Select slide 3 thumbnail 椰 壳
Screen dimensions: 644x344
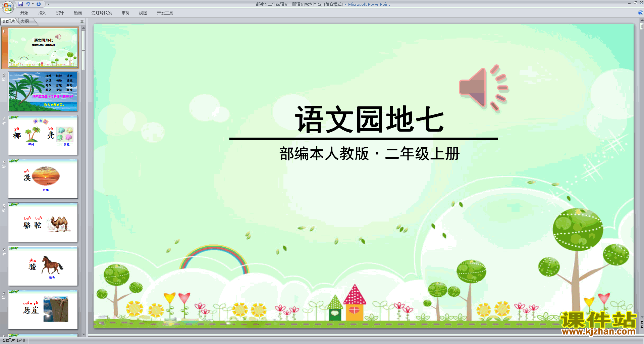pyautogui.click(x=43, y=135)
